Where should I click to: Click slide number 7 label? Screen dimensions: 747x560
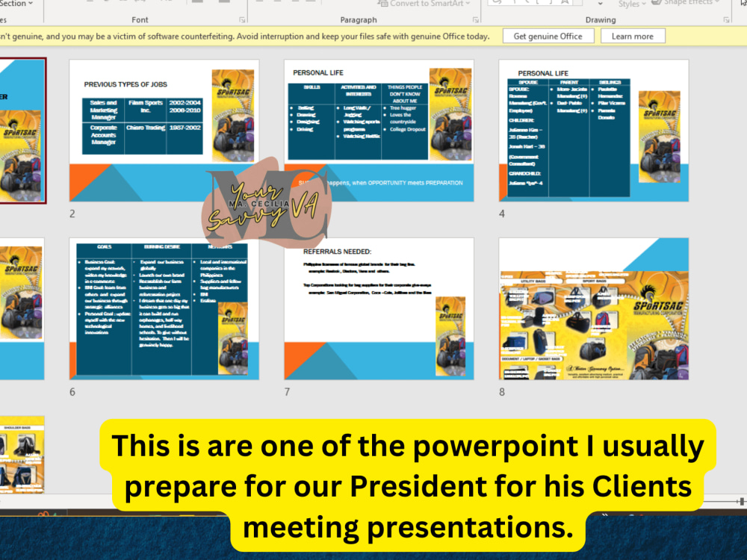(287, 392)
